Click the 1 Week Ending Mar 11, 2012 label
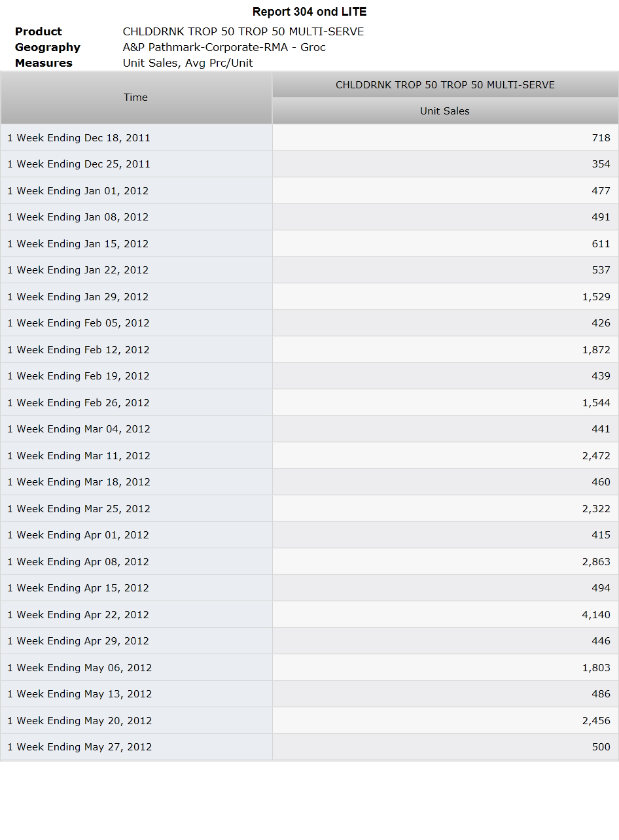Screen dimensions: 619x840 tap(79, 456)
